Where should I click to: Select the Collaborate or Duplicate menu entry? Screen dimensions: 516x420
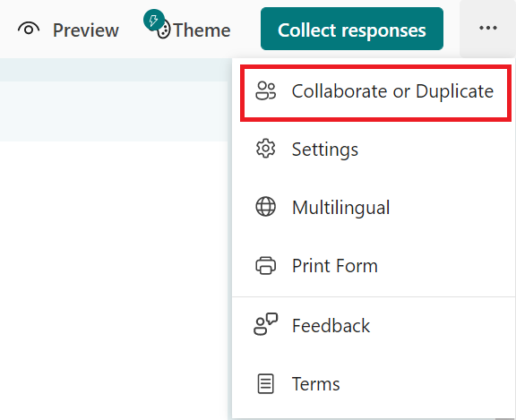(x=375, y=93)
